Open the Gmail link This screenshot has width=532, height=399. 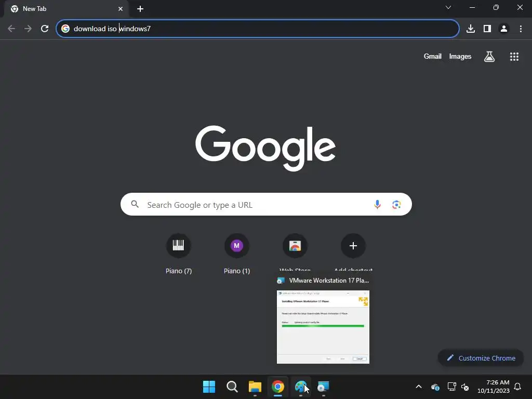click(x=432, y=56)
